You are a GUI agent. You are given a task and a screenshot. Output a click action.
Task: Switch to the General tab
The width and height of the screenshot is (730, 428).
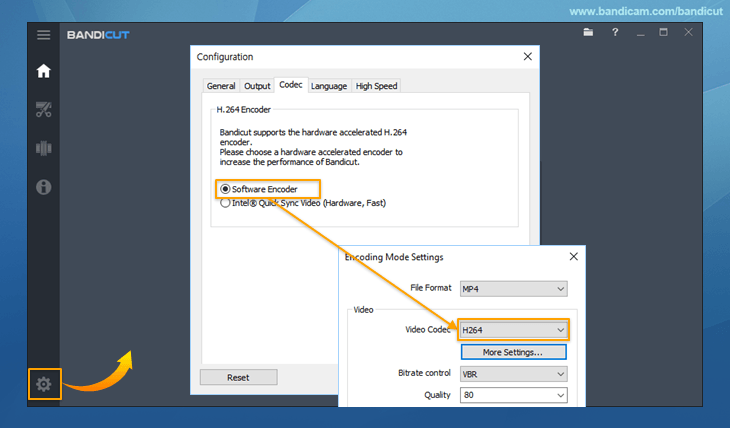pos(221,86)
